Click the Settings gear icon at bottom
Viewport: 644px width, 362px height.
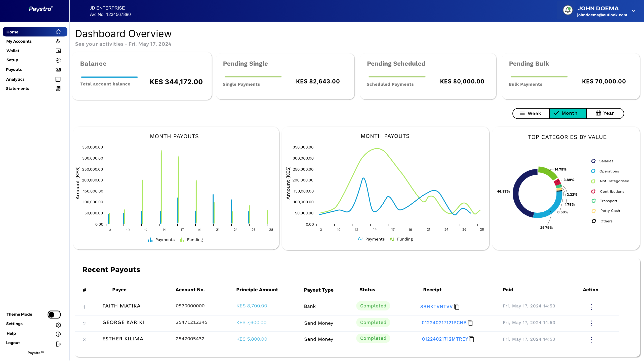click(58, 325)
